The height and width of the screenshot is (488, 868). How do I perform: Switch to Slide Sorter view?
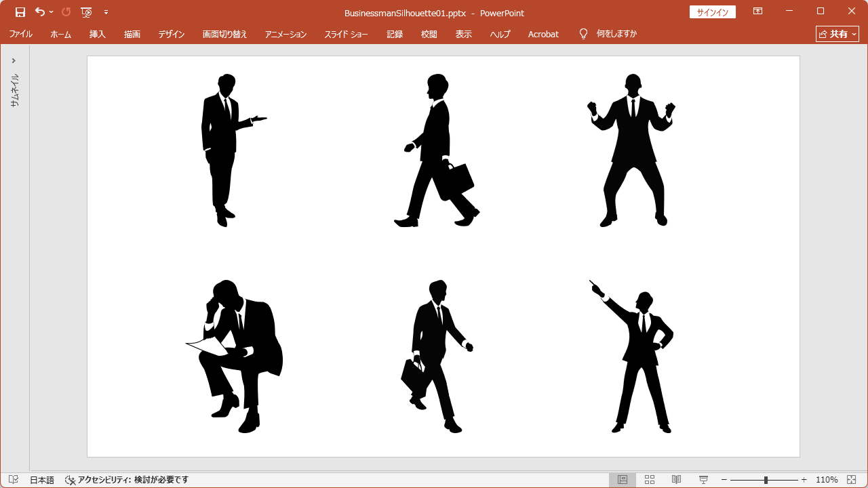[650, 480]
